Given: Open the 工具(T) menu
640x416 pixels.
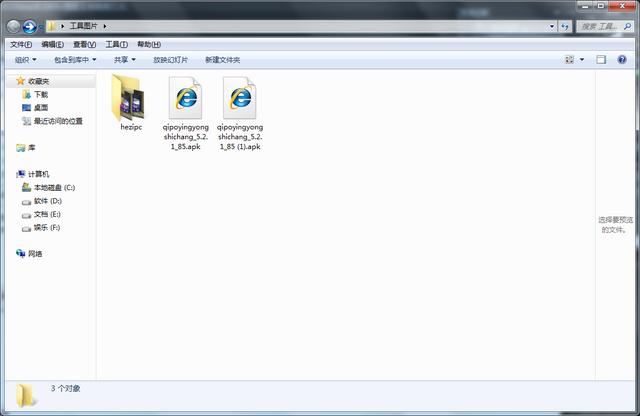Looking at the screenshot, I should pyautogui.click(x=117, y=44).
